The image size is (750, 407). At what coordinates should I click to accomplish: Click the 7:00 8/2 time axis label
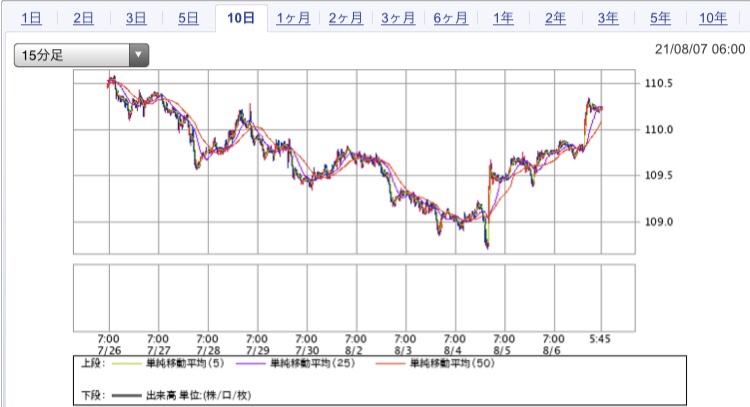[355, 345]
